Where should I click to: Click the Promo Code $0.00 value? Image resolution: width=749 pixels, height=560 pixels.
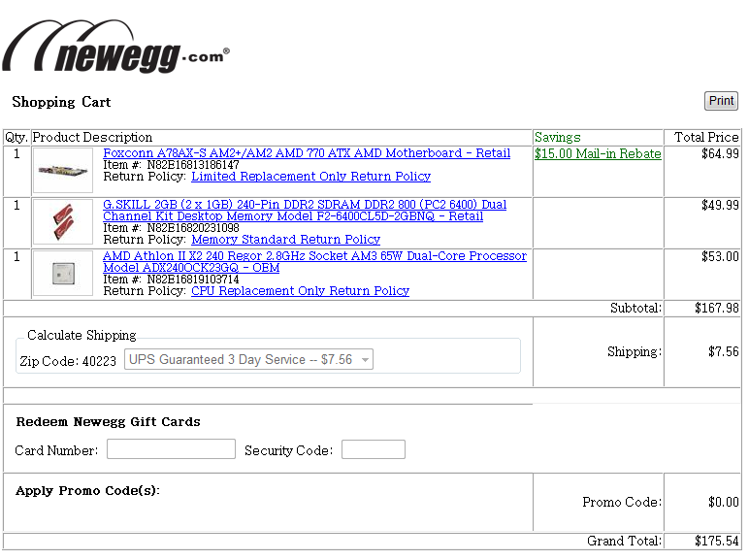(x=723, y=502)
